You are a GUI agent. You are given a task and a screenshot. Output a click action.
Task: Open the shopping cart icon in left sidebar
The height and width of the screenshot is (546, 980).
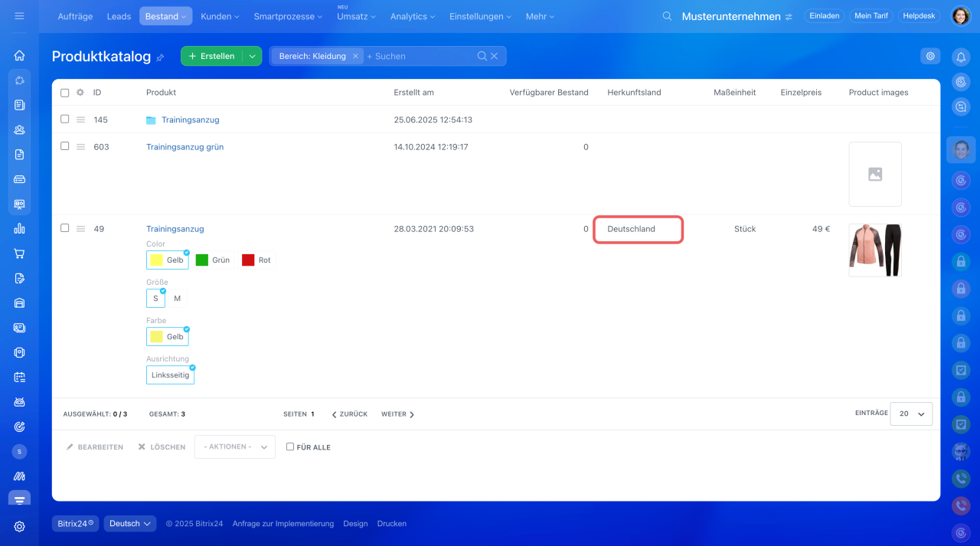pos(19,253)
